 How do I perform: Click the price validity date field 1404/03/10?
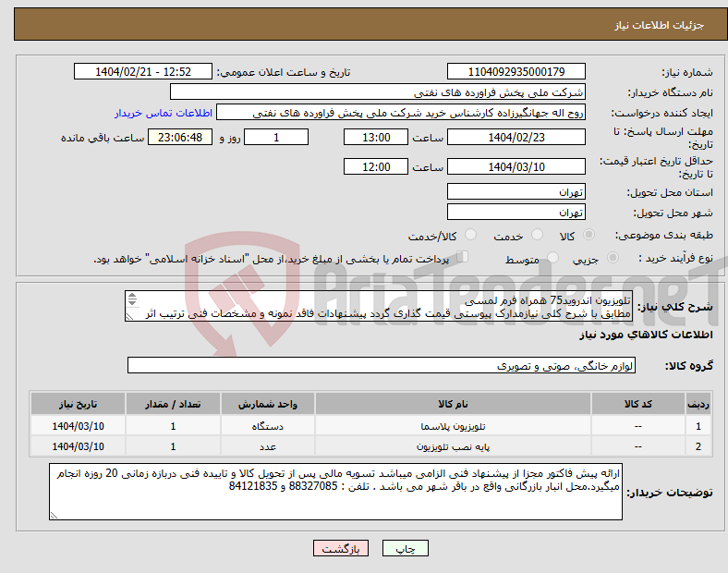(516, 166)
